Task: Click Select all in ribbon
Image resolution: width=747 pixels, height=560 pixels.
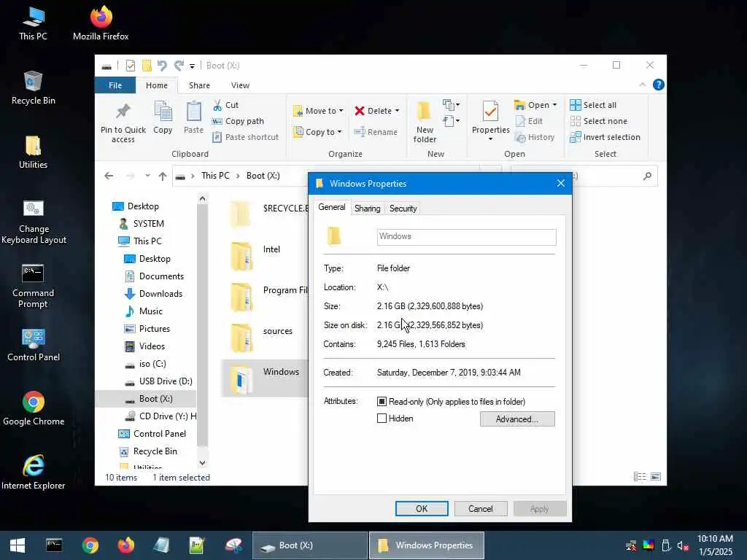Action: pyautogui.click(x=593, y=105)
